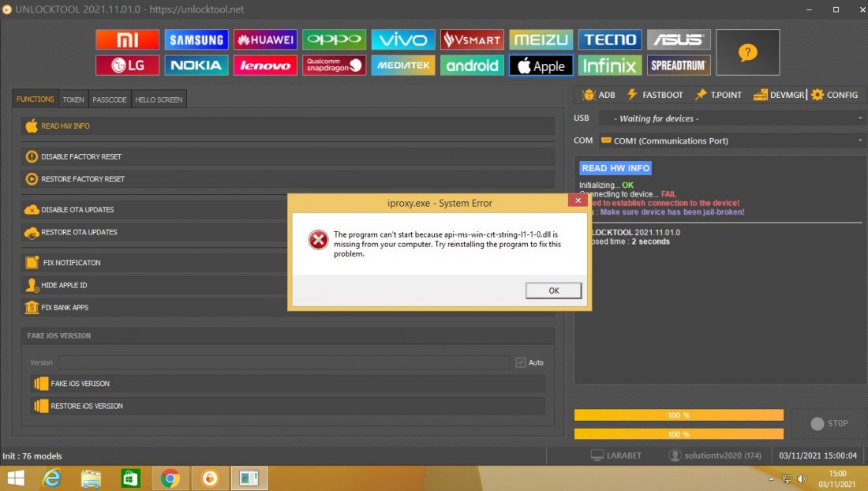Pick the MediaTek chipset tile
Image resolution: width=868 pixels, height=491 pixels.
coord(403,66)
